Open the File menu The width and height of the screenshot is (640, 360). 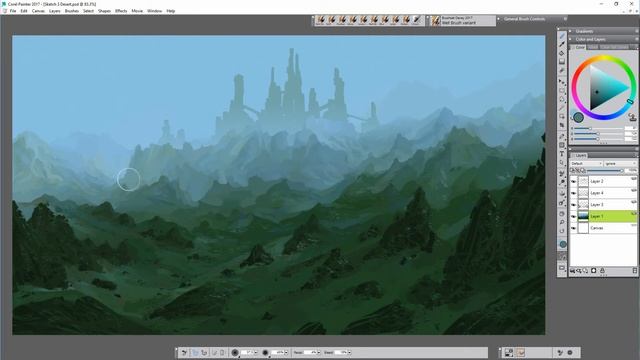coord(13,11)
